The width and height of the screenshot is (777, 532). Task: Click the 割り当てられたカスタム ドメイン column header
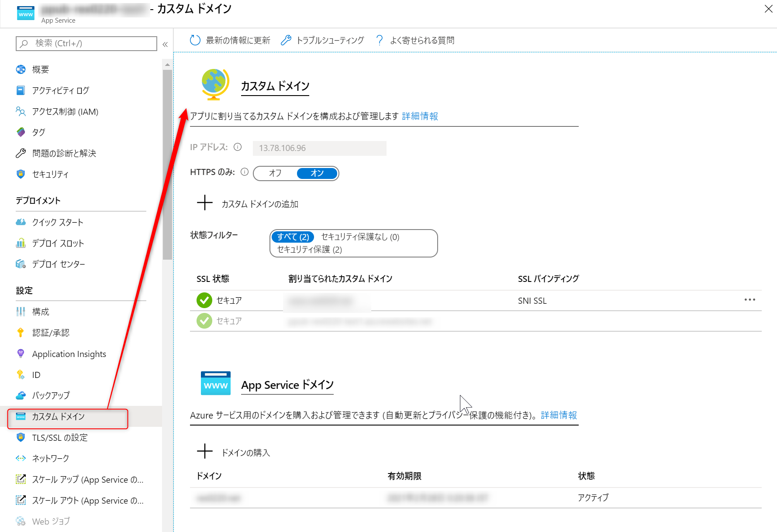pyautogui.click(x=340, y=278)
